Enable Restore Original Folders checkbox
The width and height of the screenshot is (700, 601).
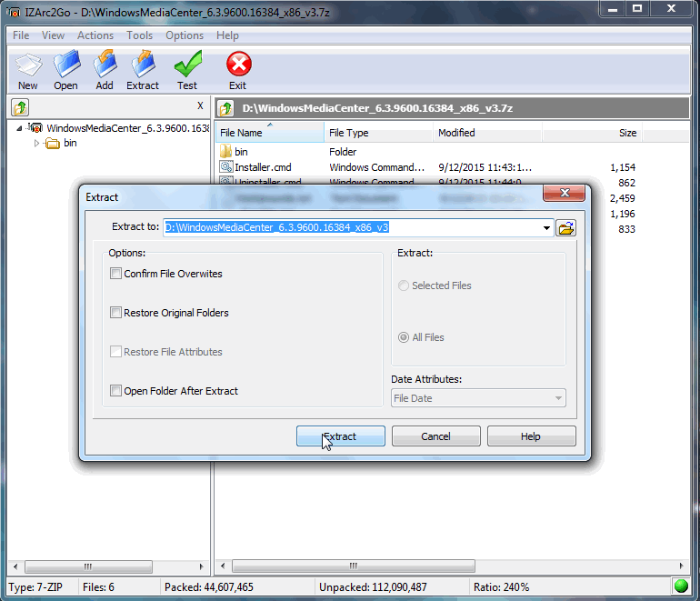click(115, 313)
